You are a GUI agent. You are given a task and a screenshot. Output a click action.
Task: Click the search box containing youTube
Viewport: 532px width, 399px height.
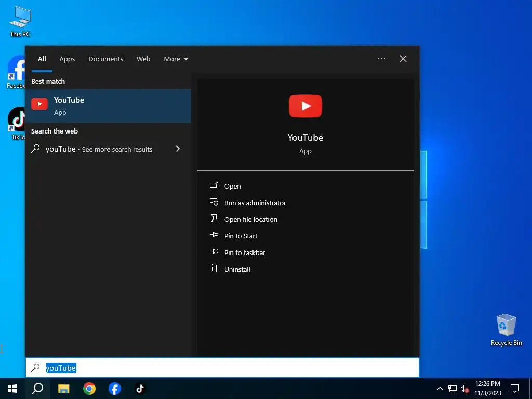[x=222, y=368]
